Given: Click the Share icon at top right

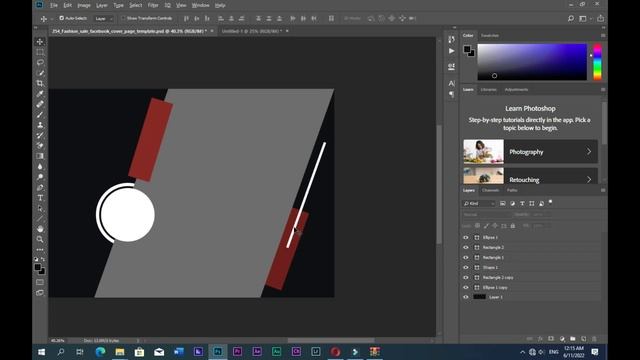Looking at the screenshot, I should [600, 18].
